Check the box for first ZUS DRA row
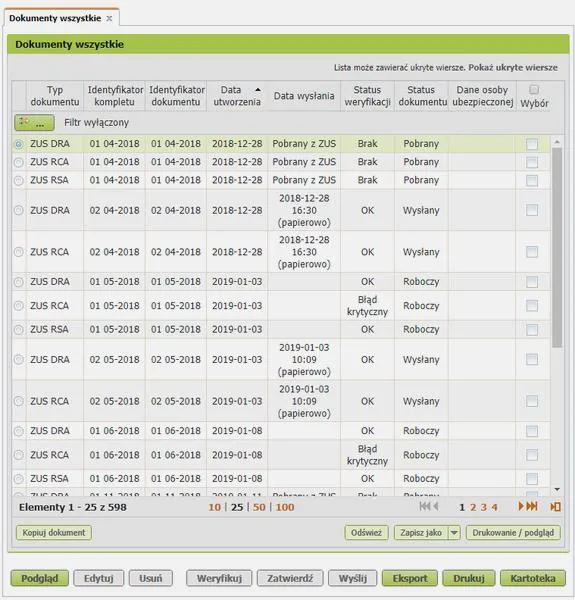 pos(532,144)
